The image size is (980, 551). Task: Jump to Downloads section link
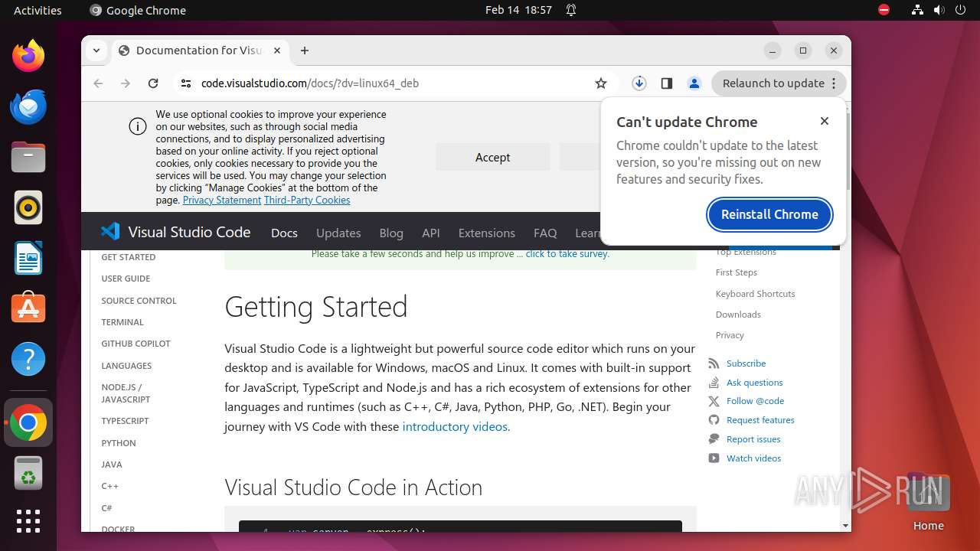tap(738, 315)
